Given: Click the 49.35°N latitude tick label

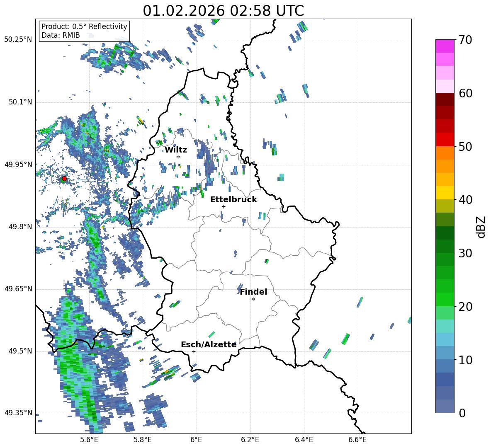Looking at the screenshot, I should [18, 413].
